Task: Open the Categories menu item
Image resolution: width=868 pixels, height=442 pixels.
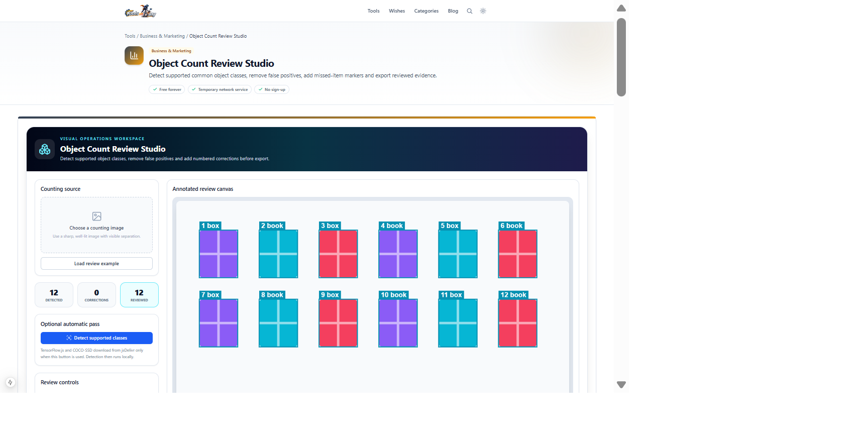Action: (x=426, y=11)
